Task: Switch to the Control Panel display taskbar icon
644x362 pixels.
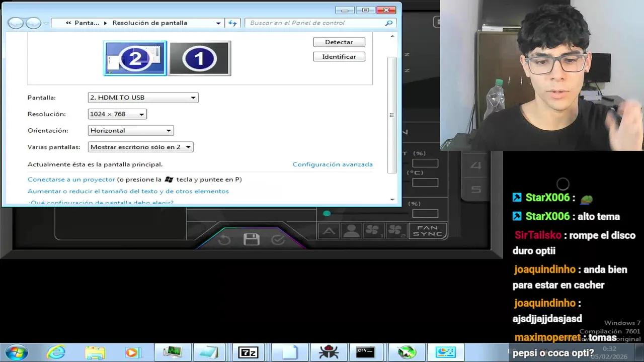Action: [446, 352]
